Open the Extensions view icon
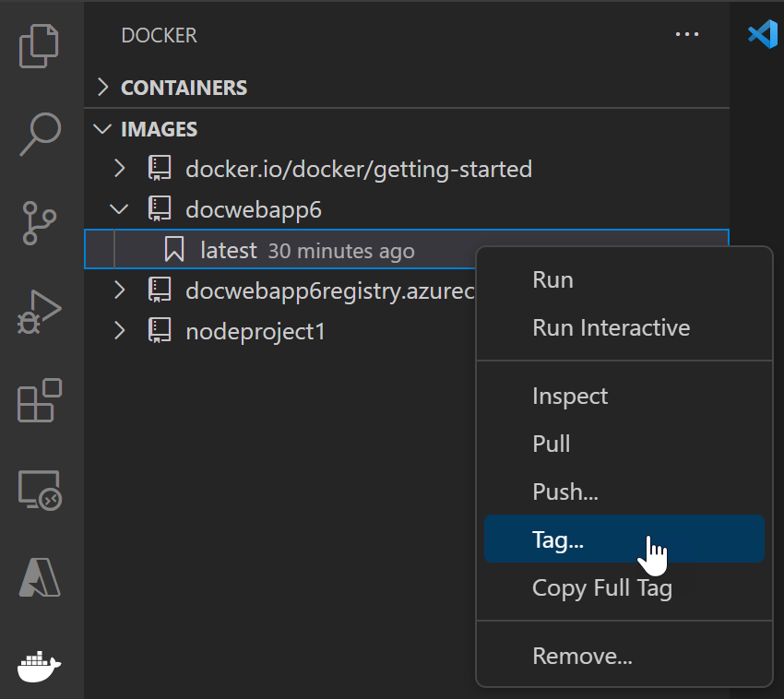Viewport: 784px width, 699px height. 40,400
